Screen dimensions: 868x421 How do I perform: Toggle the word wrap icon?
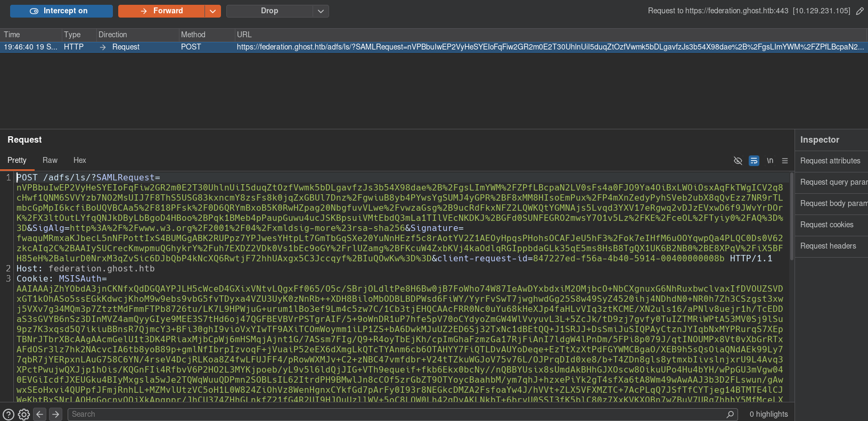click(x=754, y=161)
